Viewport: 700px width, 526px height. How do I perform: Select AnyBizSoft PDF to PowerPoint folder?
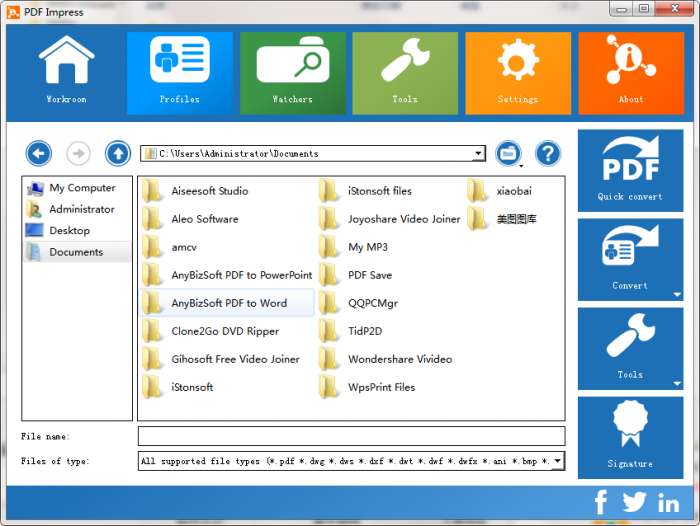tap(227, 275)
